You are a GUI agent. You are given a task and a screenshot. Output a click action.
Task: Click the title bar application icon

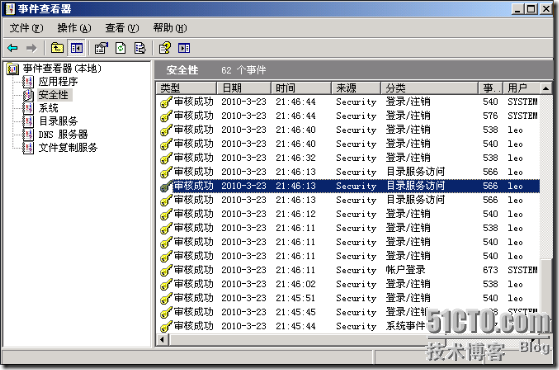click(x=10, y=9)
